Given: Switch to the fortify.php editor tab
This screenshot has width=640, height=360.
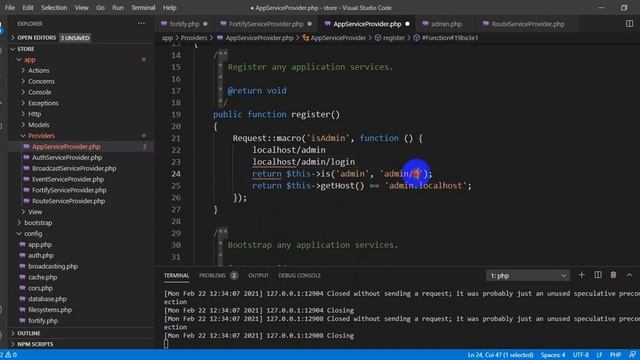Looking at the screenshot, I should point(184,24).
